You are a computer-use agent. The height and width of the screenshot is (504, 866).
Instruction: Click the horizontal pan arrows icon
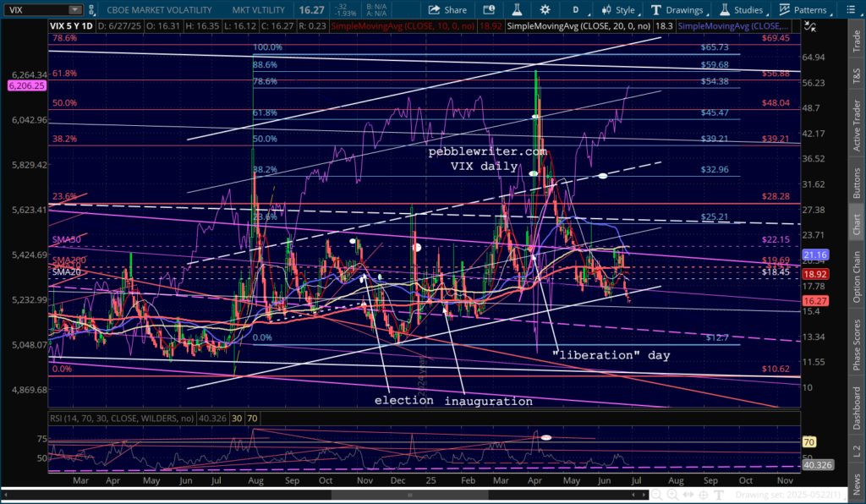point(688,495)
